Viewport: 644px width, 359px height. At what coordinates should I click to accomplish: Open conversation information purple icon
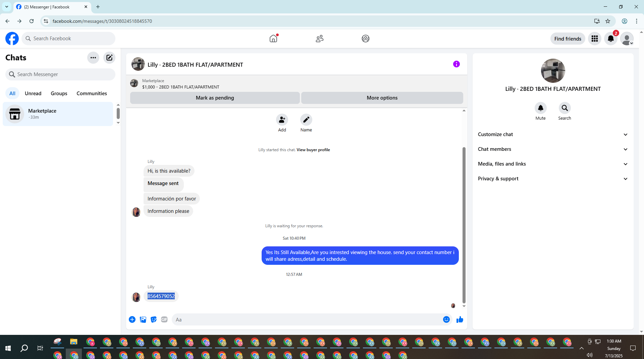[457, 64]
